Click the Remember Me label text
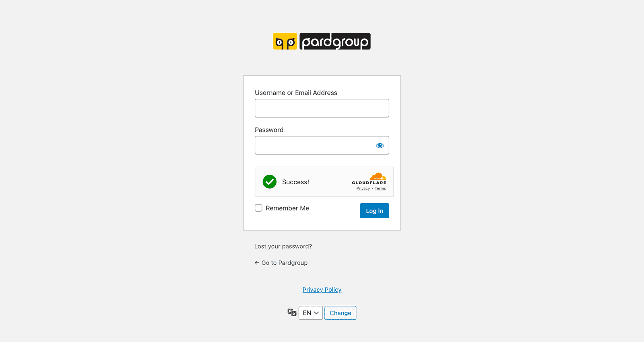 tap(287, 208)
